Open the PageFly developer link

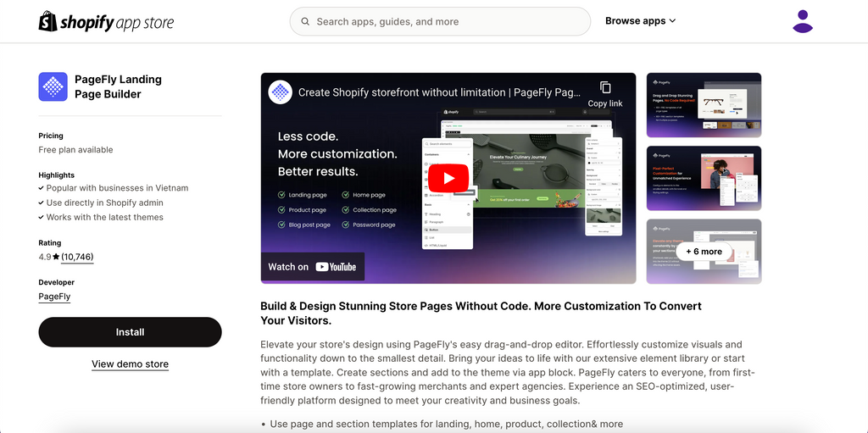(54, 297)
